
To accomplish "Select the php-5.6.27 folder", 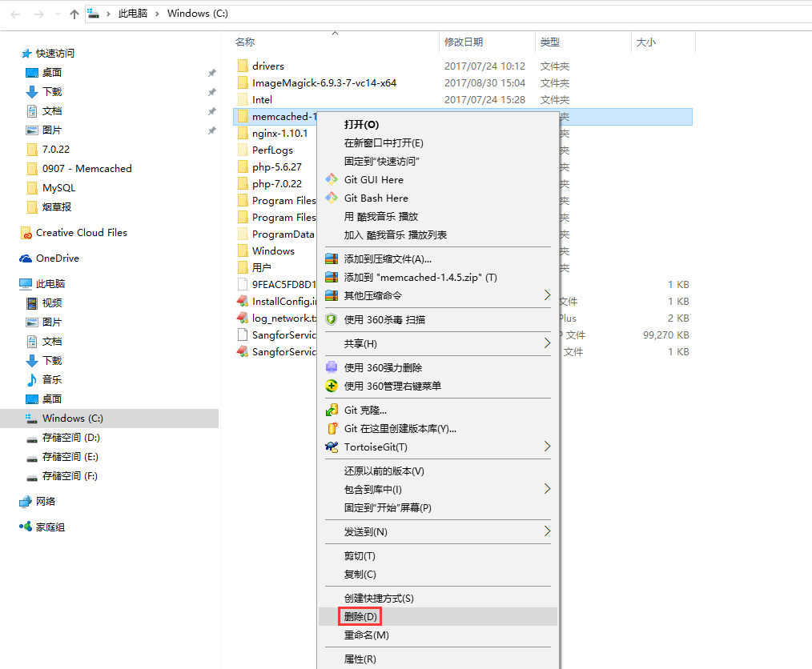I will click(277, 167).
